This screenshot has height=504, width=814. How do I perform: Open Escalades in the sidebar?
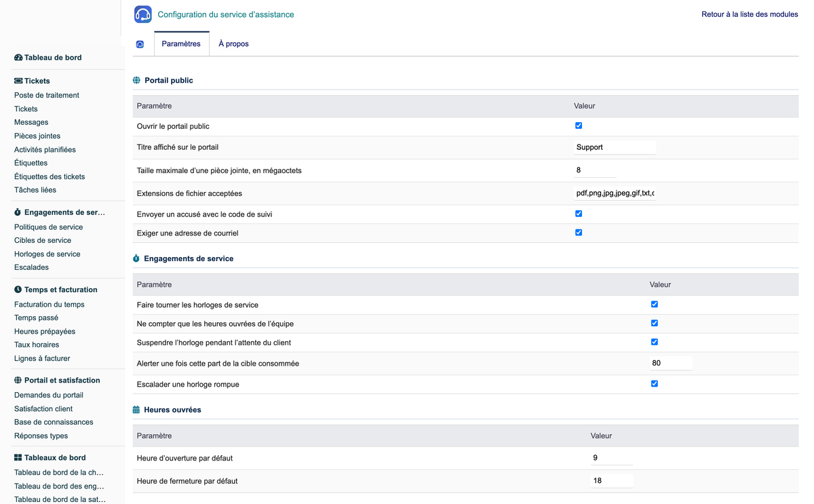(31, 267)
